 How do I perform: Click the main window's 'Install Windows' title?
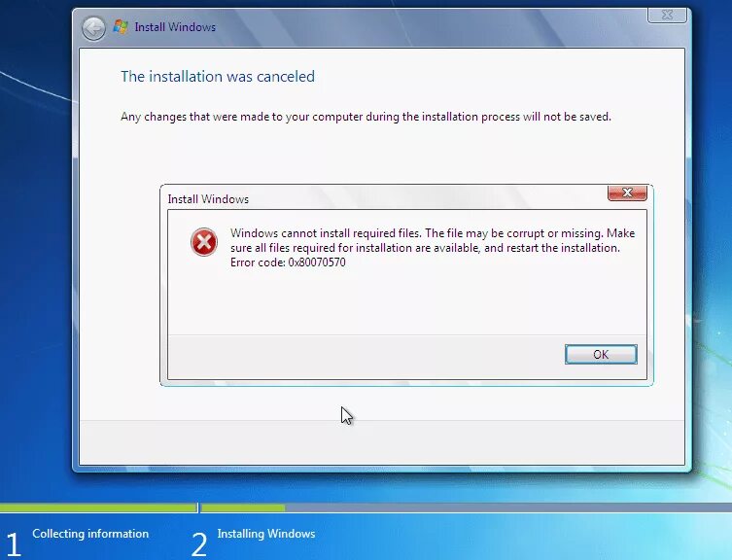coord(175,27)
